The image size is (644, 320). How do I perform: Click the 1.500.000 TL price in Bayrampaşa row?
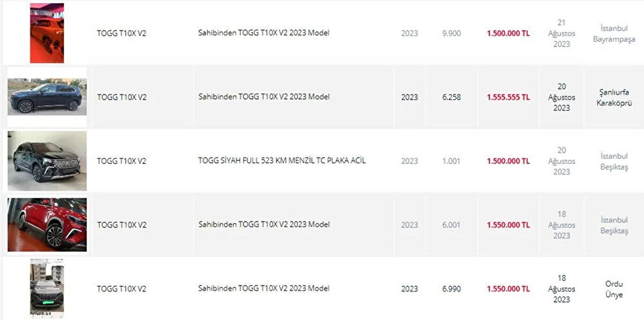[508, 33]
